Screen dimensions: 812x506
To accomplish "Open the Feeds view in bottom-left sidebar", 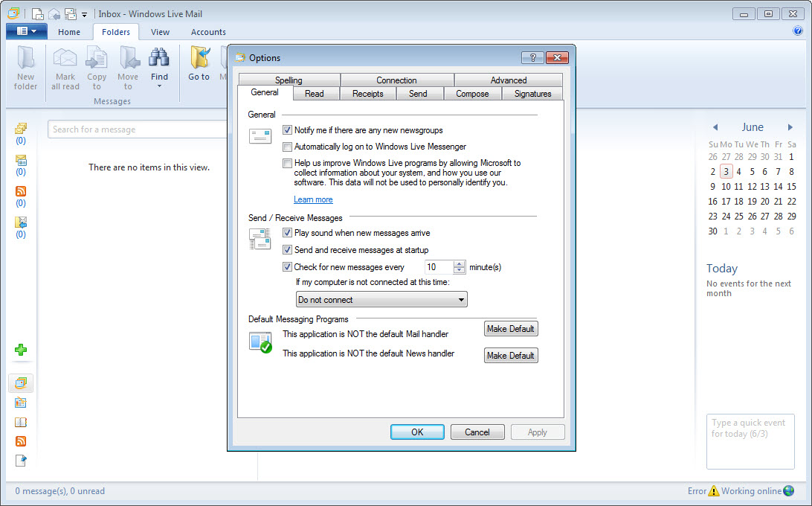I will (21, 441).
